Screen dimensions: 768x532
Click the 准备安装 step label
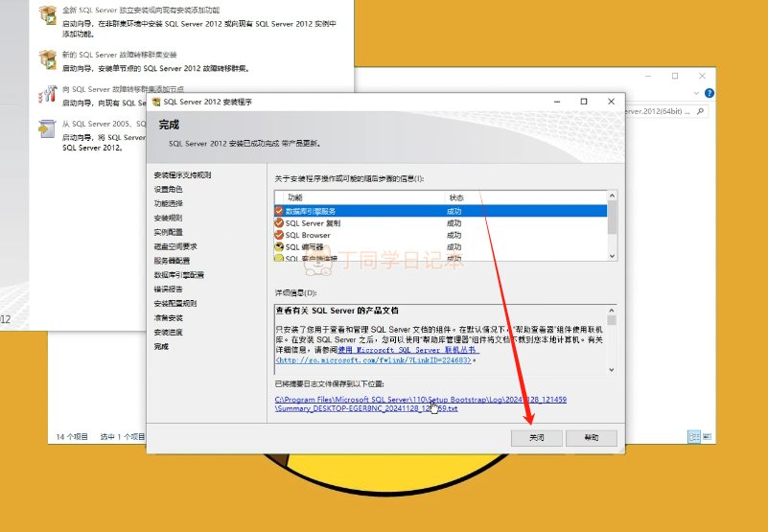(168, 318)
